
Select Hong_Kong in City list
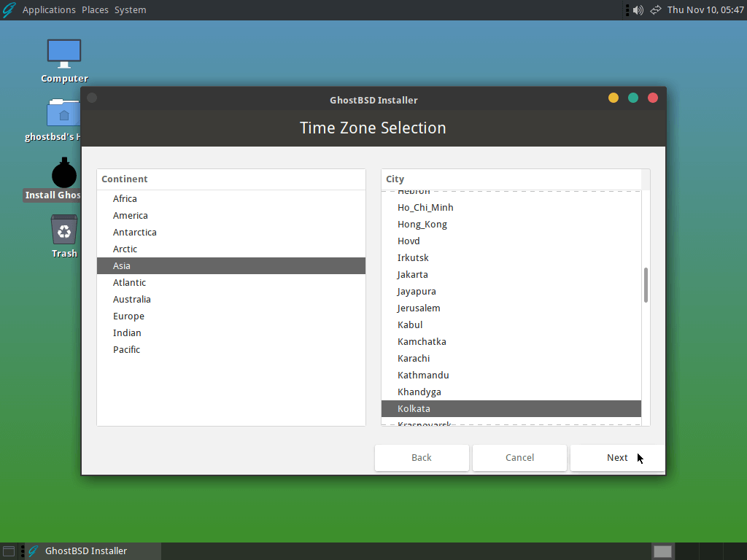click(x=511, y=225)
